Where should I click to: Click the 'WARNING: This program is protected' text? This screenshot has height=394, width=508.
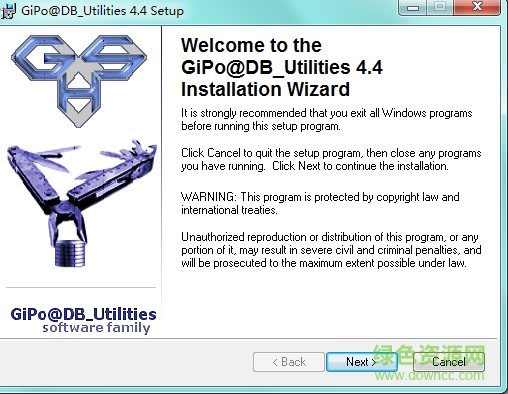tap(320, 203)
